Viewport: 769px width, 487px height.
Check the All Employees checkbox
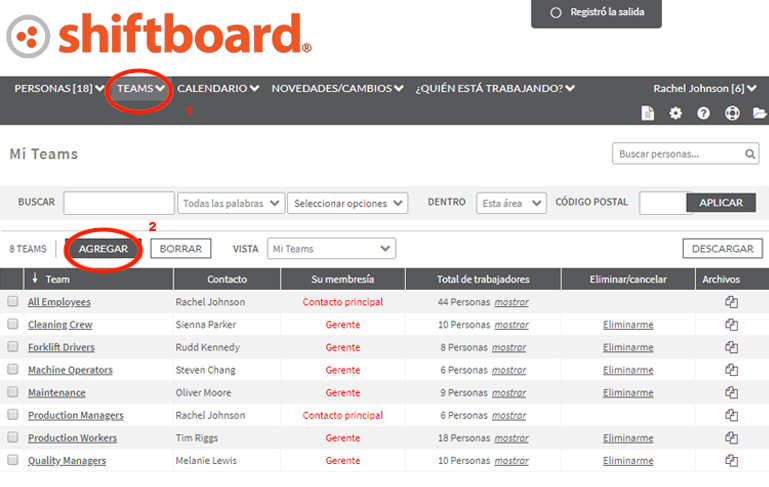13,301
